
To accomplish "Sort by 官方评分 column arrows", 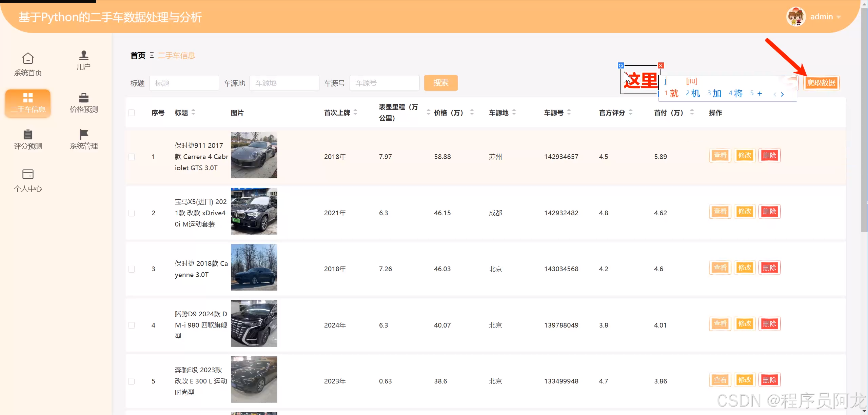I will point(630,112).
